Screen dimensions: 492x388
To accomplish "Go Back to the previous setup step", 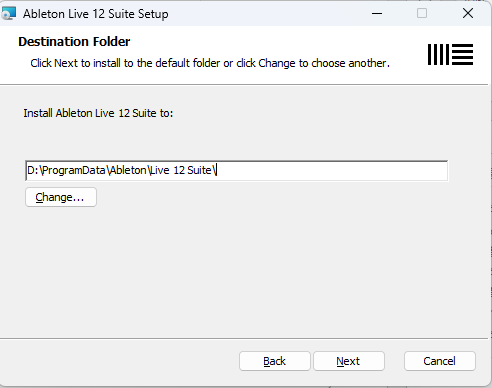I will 275,361.
